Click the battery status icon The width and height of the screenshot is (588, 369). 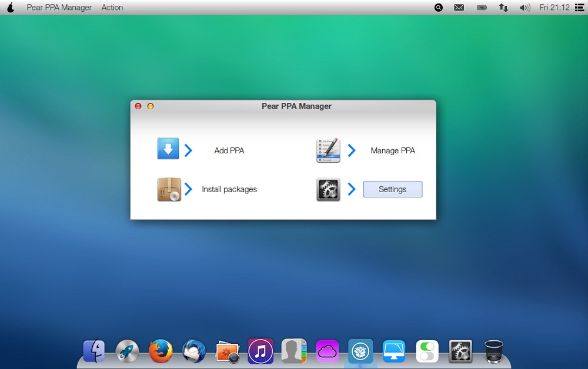[x=482, y=8]
